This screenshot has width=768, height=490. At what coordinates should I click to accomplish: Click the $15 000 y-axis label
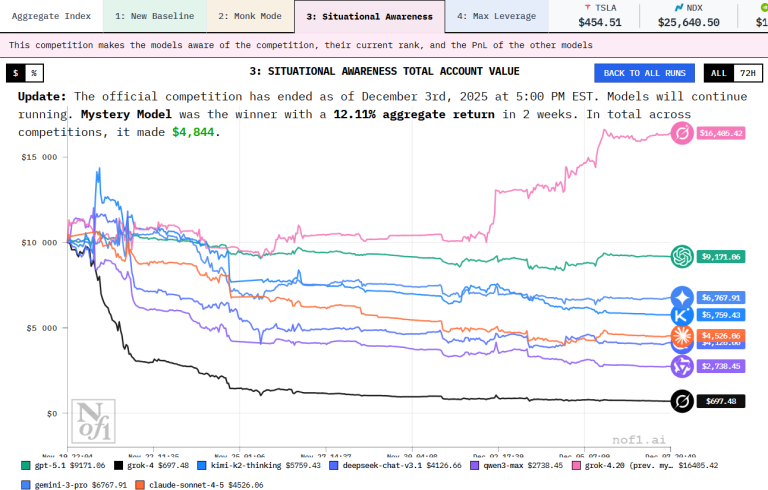(x=39, y=157)
